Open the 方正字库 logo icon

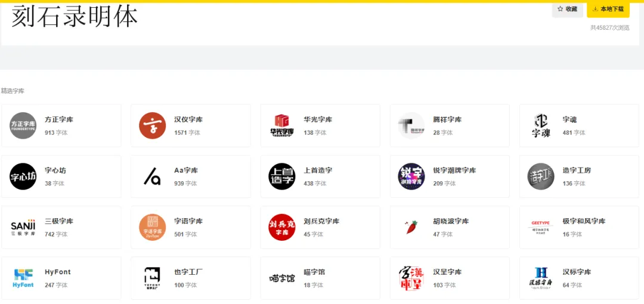[23, 126]
